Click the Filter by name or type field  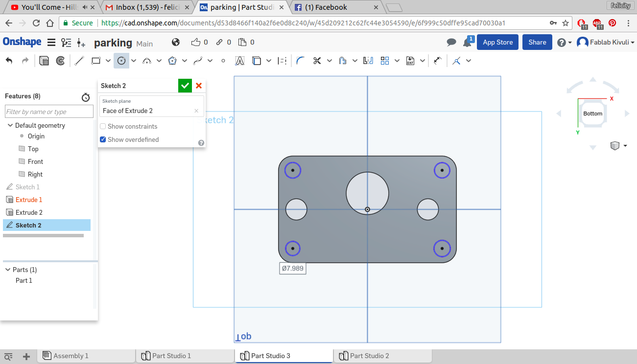click(49, 112)
